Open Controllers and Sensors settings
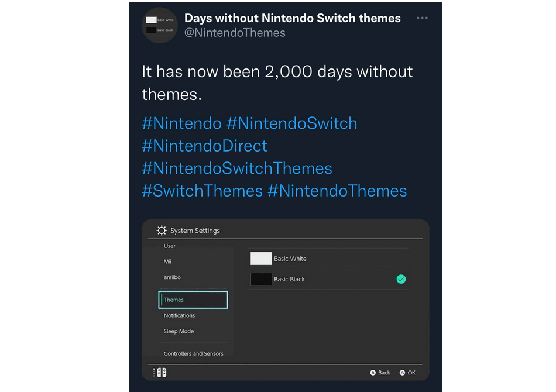The width and height of the screenshot is (556, 392). coord(194,354)
